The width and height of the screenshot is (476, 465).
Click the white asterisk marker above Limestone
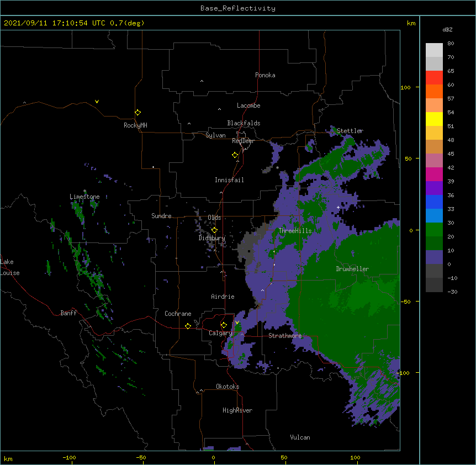pos(84,191)
